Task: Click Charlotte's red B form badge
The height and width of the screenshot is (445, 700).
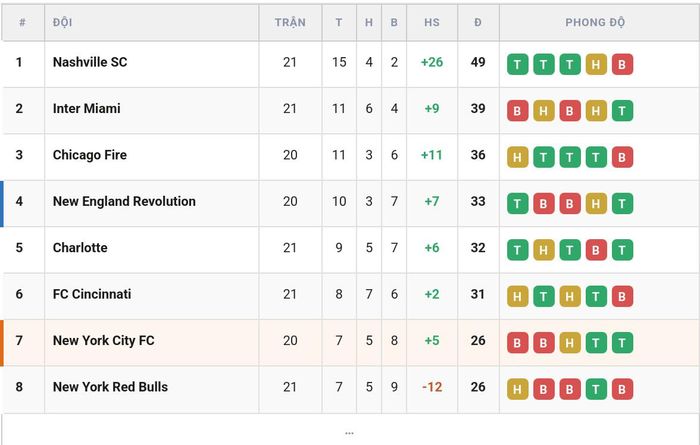Action: (596, 250)
